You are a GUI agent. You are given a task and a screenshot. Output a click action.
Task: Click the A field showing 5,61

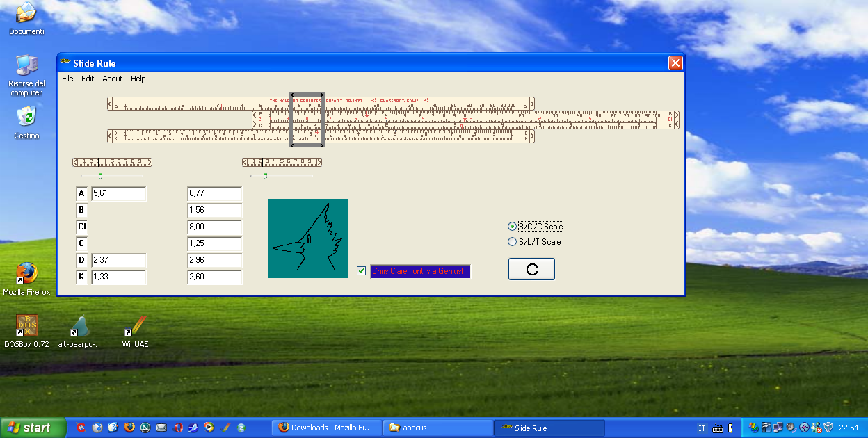(x=118, y=193)
